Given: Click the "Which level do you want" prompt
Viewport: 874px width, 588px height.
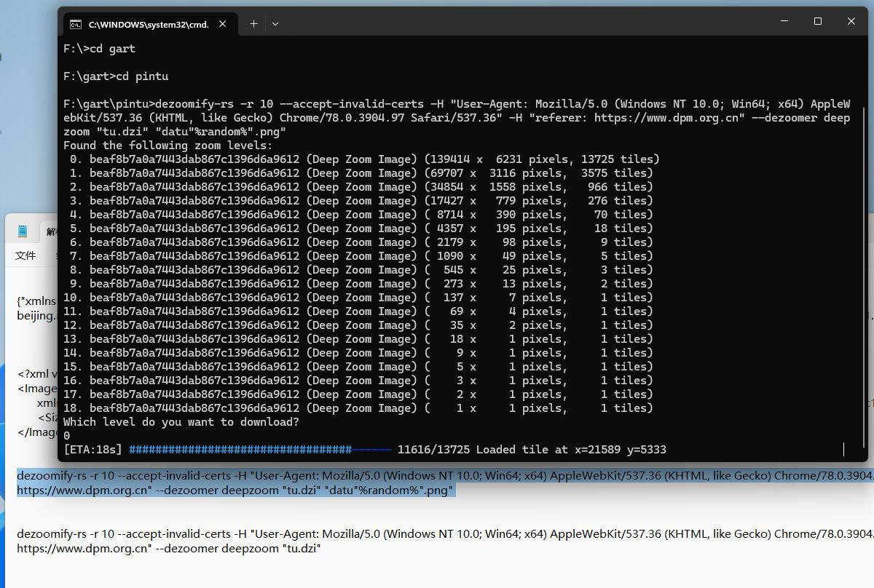Looking at the screenshot, I should point(181,422).
